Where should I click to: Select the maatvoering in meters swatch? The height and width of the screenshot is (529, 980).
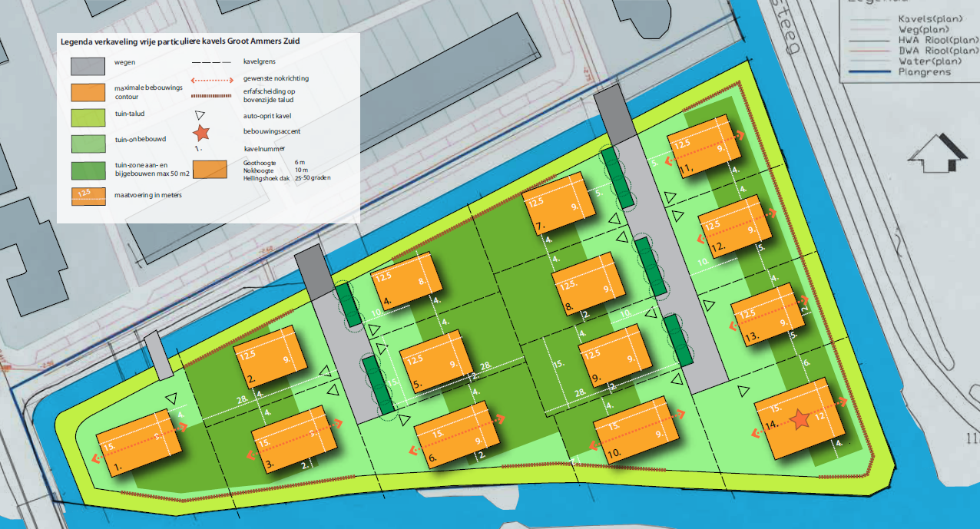[x=88, y=196]
